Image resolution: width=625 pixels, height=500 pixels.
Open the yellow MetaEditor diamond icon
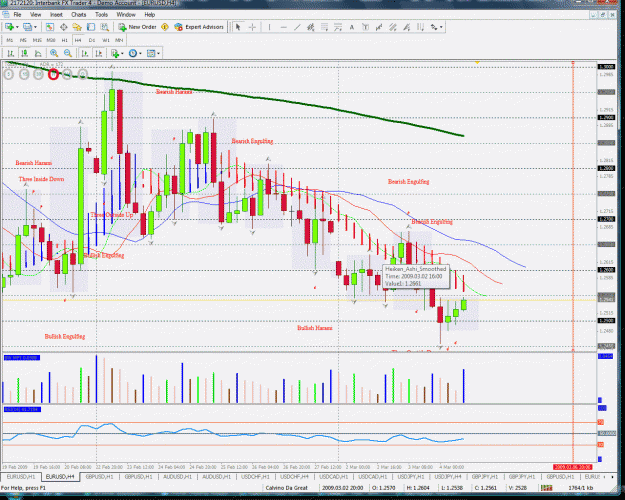[x=165, y=27]
